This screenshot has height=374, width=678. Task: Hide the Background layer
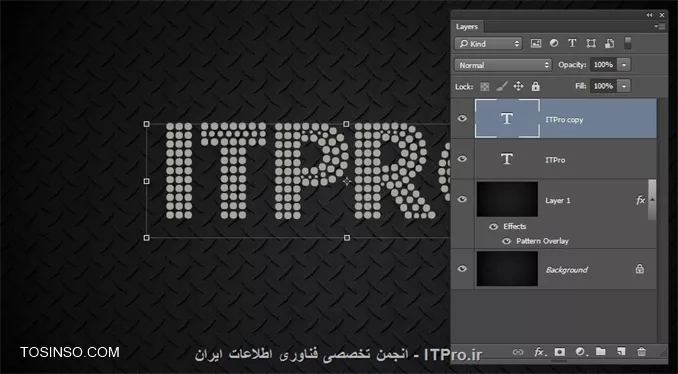462,269
